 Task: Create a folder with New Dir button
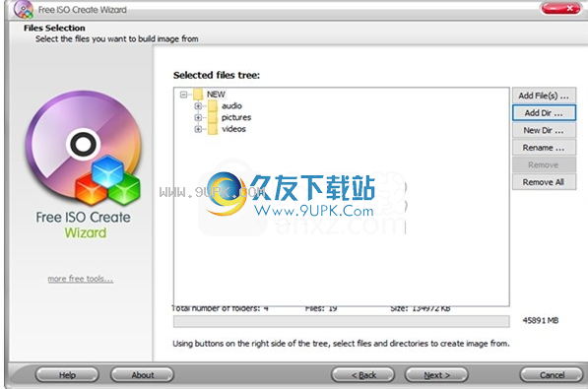[x=544, y=130]
